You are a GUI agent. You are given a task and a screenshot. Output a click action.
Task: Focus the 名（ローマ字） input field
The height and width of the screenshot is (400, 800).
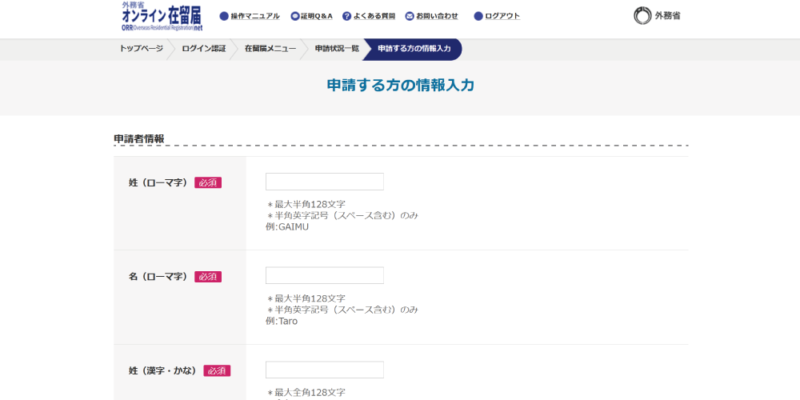324,276
